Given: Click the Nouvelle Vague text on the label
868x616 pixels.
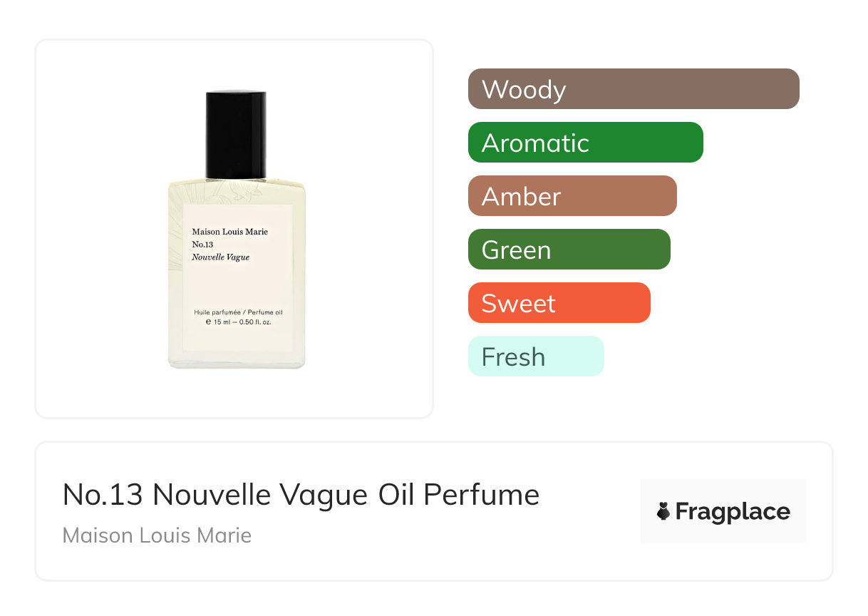Looking at the screenshot, I should pyautogui.click(x=220, y=257).
